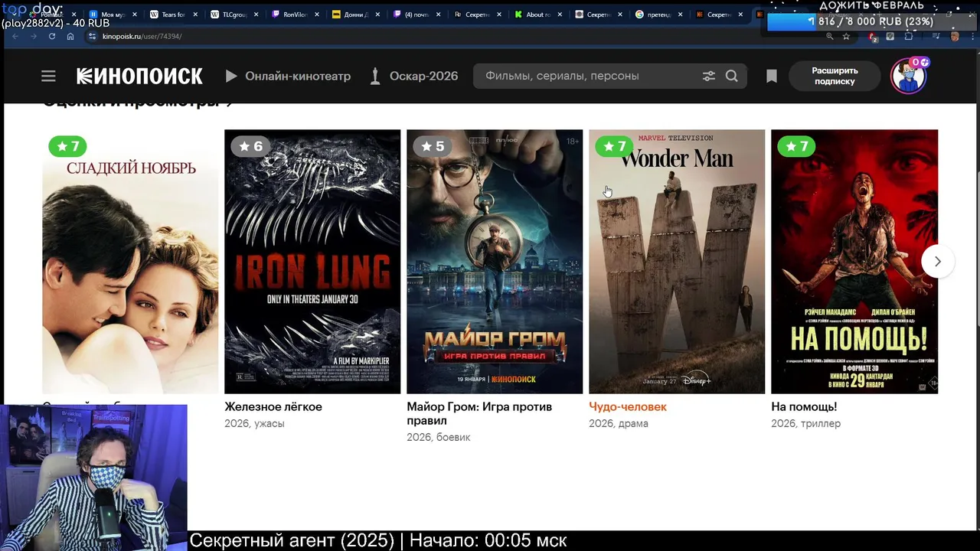Image resolution: width=980 pixels, height=551 pixels.
Task: Click the text "2026, триллер"
Action: point(805,423)
